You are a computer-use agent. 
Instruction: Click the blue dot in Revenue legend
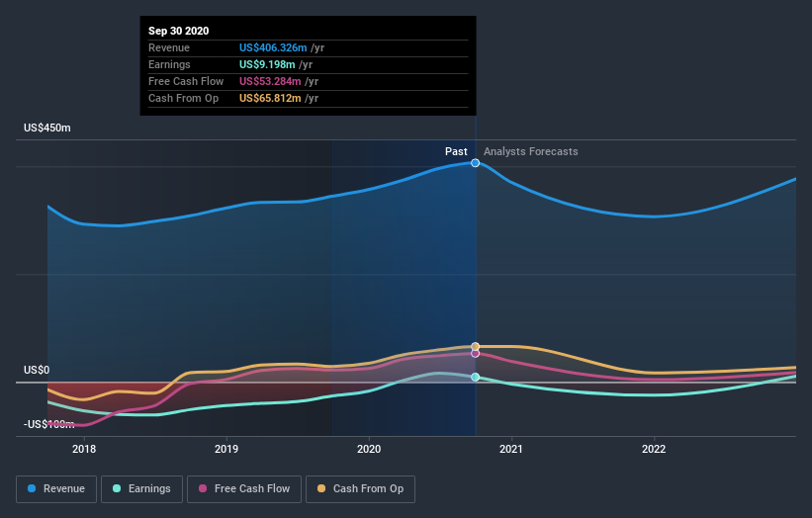pos(32,488)
